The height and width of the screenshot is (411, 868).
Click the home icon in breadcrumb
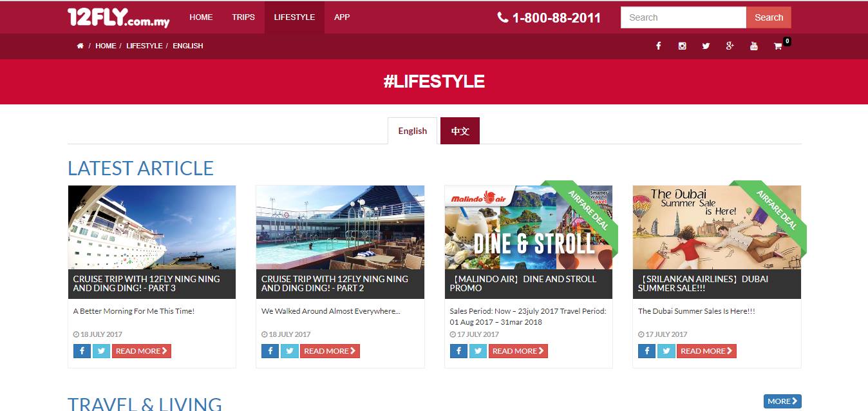(80, 46)
